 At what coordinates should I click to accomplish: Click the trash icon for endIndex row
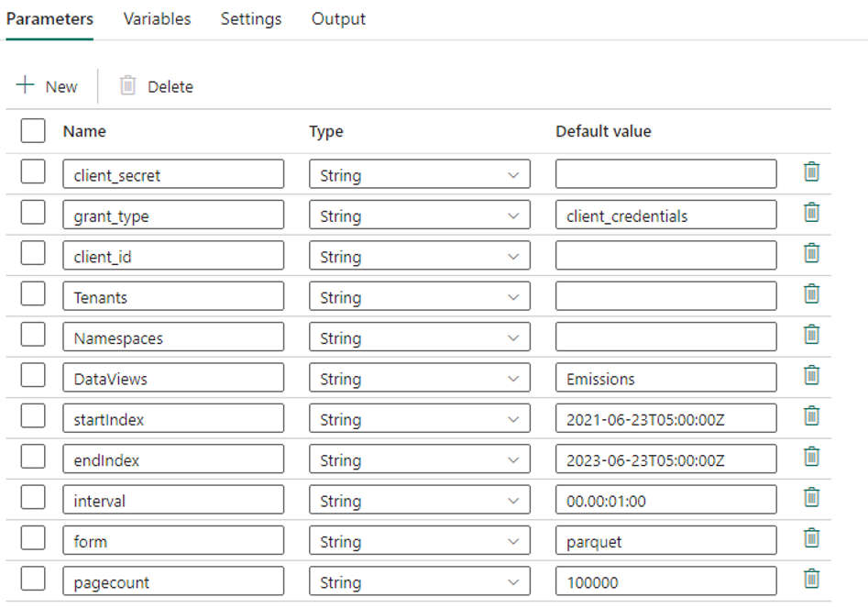[811, 457]
